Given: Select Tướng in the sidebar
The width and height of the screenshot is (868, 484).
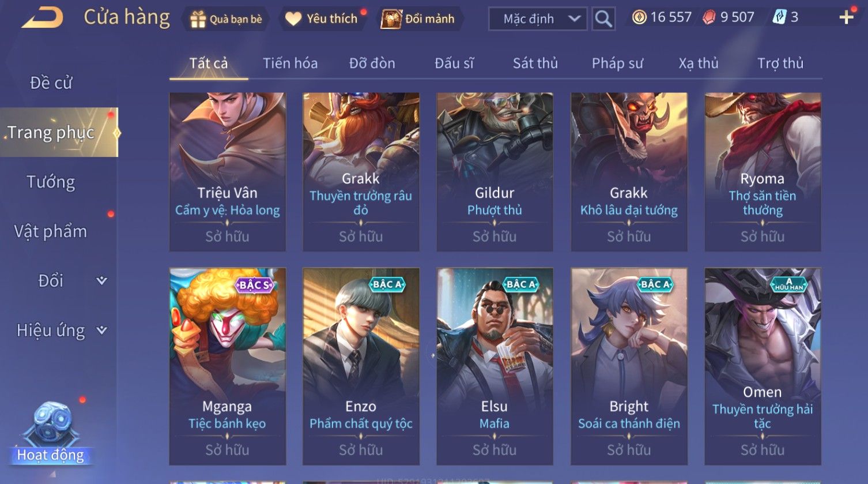Looking at the screenshot, I should 51,182.
